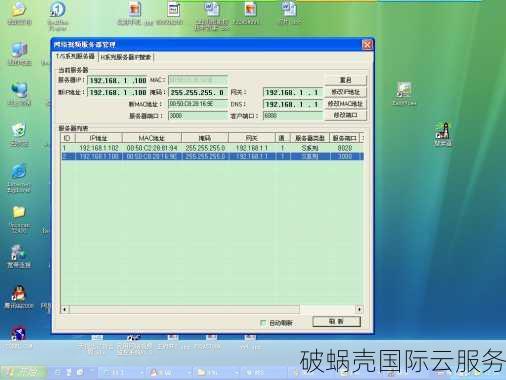Click the new IP address input field
Screen dimensions: 506x380
point(117,92)
